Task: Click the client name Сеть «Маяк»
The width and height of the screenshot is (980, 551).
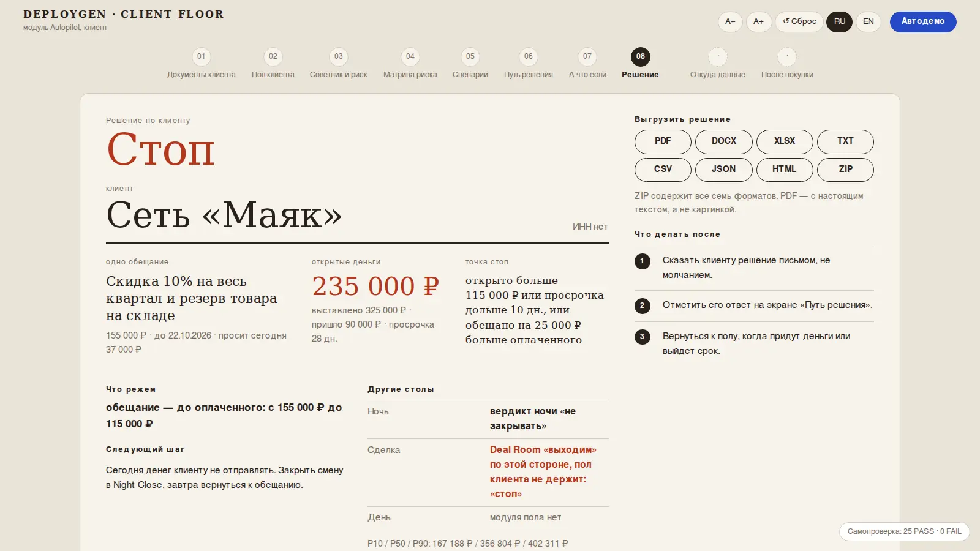Action: (x=224, y=216)
